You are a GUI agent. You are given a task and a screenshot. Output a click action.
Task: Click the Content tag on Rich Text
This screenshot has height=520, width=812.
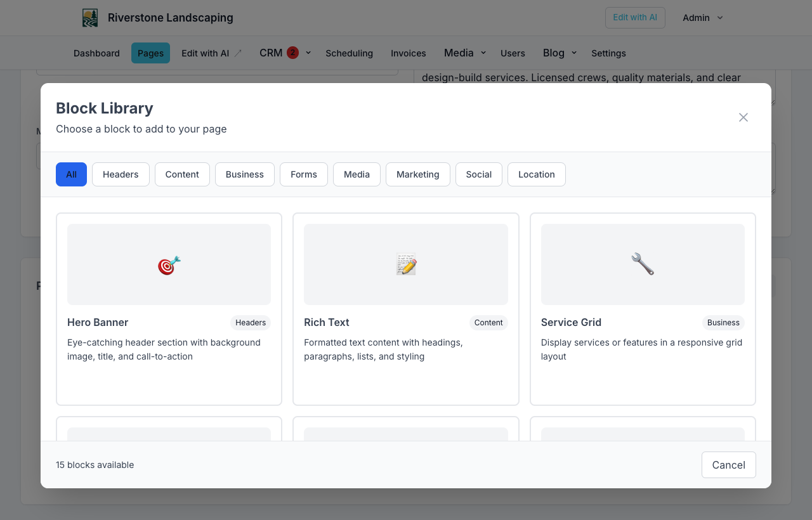point(488,323)
